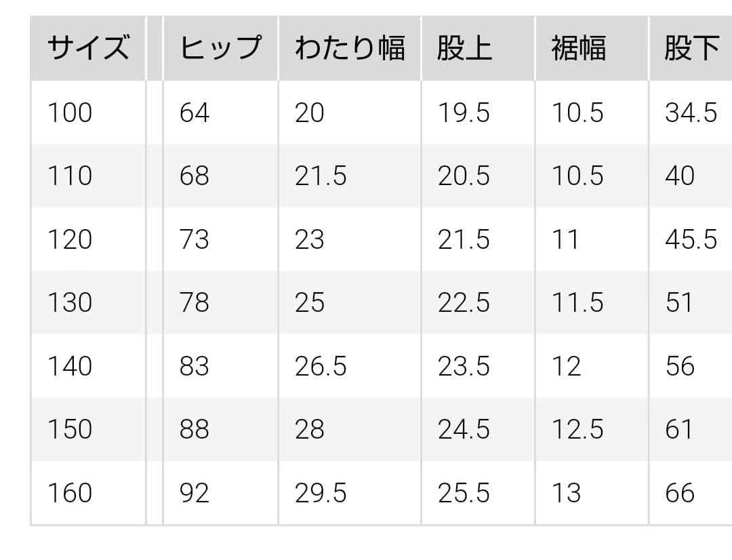Click size 100 in the first row
Viewport: 732px width, 560px height.
[69, 113]
